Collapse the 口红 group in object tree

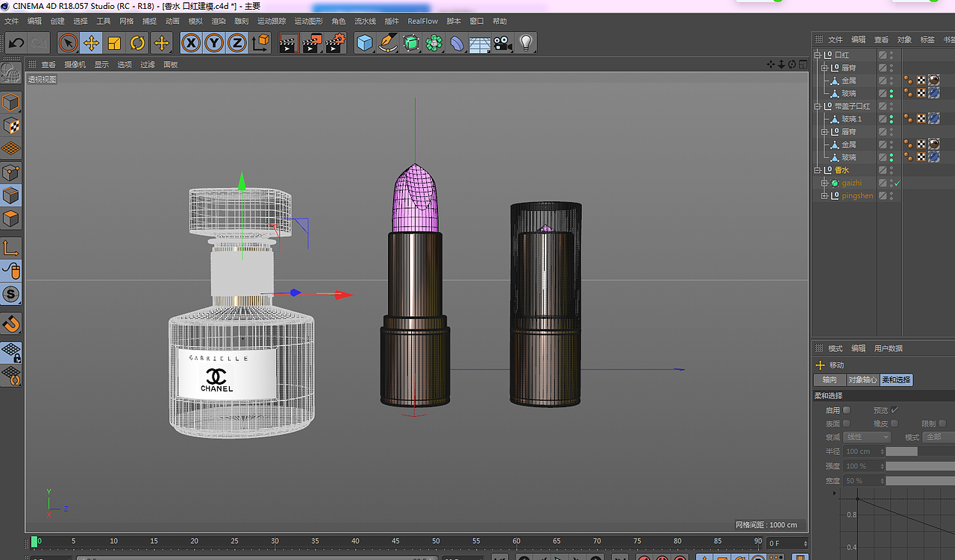pyautogui.click(x=817, y=54)
